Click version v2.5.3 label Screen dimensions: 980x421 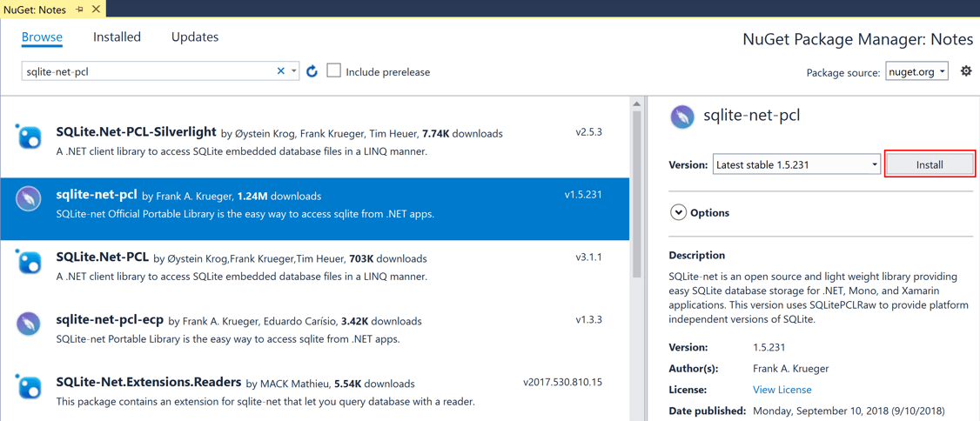pyautogui.click(x=588, y=133)
